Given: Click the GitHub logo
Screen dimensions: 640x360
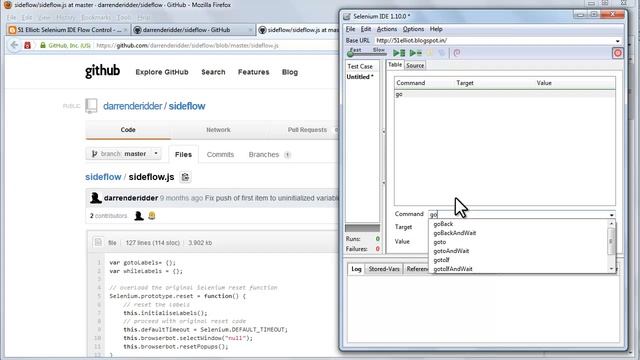Looking at the screenshot, I should pyautogui.click(x=102, y=71).
